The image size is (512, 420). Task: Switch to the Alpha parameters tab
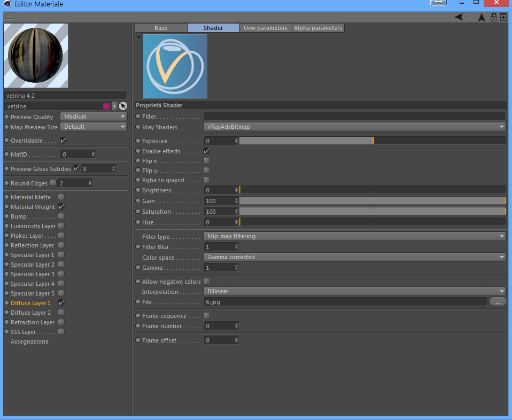[x=317, y=28]
